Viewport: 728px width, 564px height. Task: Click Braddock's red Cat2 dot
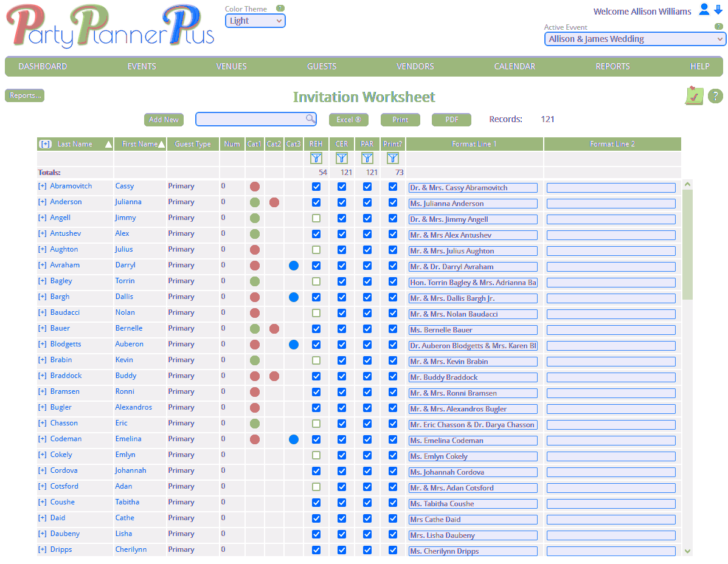click(x=274, y=376)
